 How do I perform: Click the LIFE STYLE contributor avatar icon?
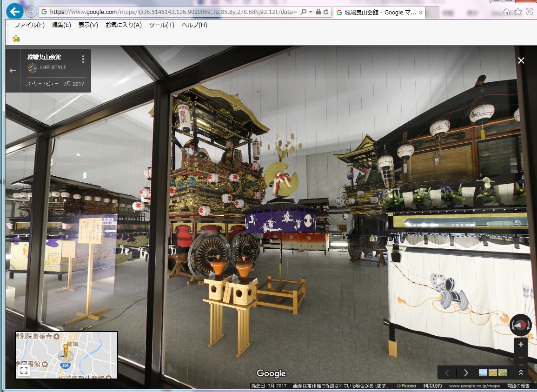[x=33, y=68]
